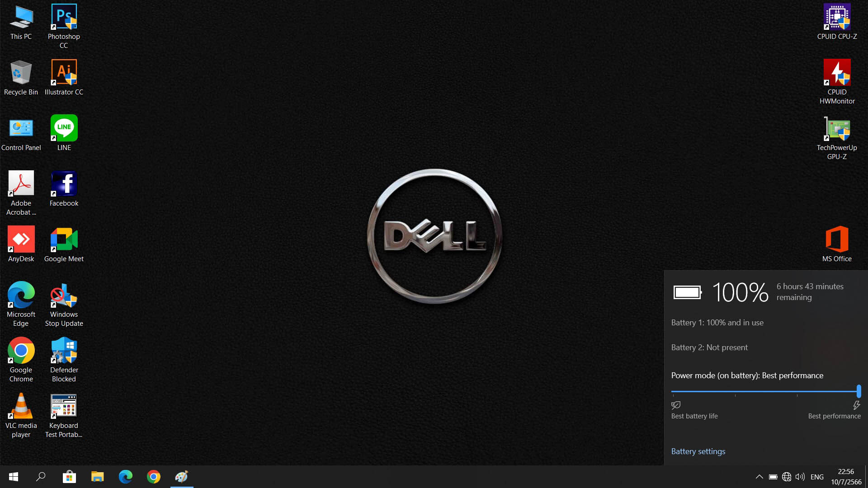Select TechPowerUp GPU-Z desktop icon

point(837,137)
